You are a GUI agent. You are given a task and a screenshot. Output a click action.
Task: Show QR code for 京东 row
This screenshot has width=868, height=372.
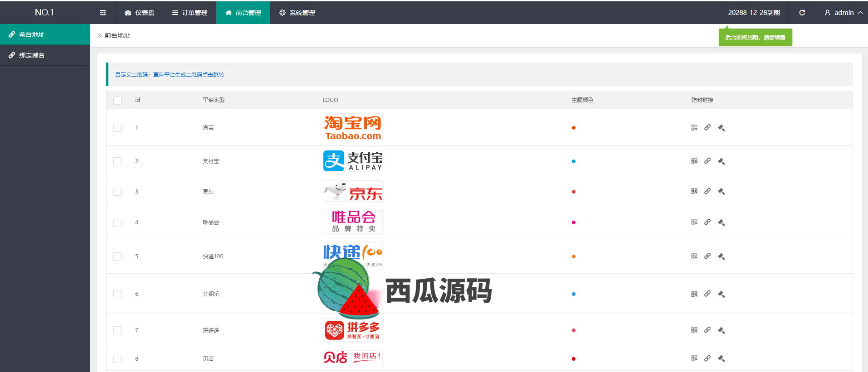click(694, 191)
